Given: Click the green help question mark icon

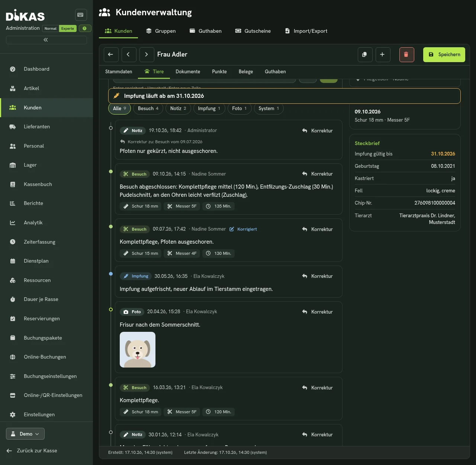Looking at the screenshot, I should (85, 28).
